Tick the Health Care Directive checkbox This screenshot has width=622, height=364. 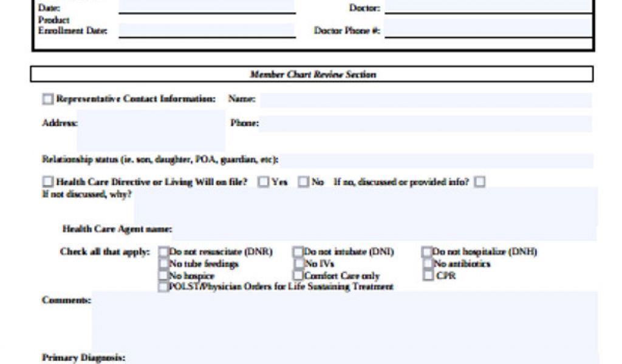pos(47,181)
